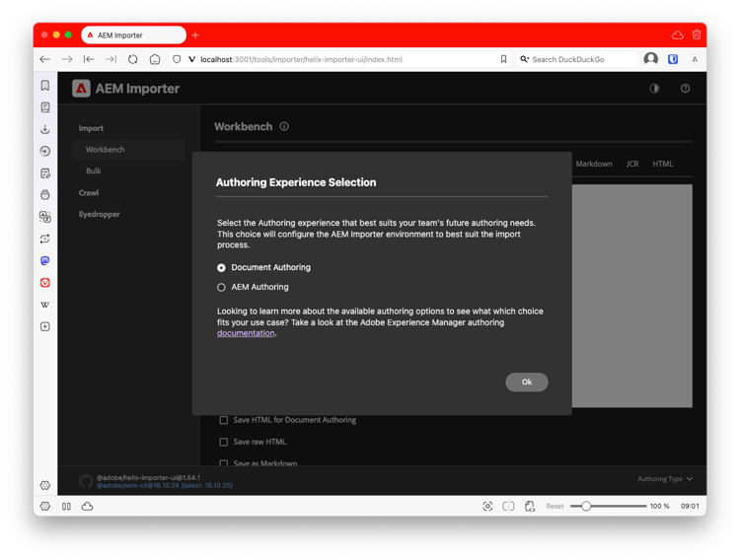Open Import section in navigation
740x560 pixels.
coord(91,128)
